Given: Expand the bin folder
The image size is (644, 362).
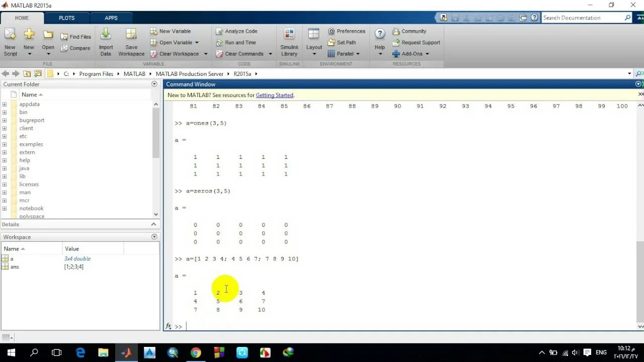Looking at the screenshot, I should pyautogui.click(x=5, y=112).
